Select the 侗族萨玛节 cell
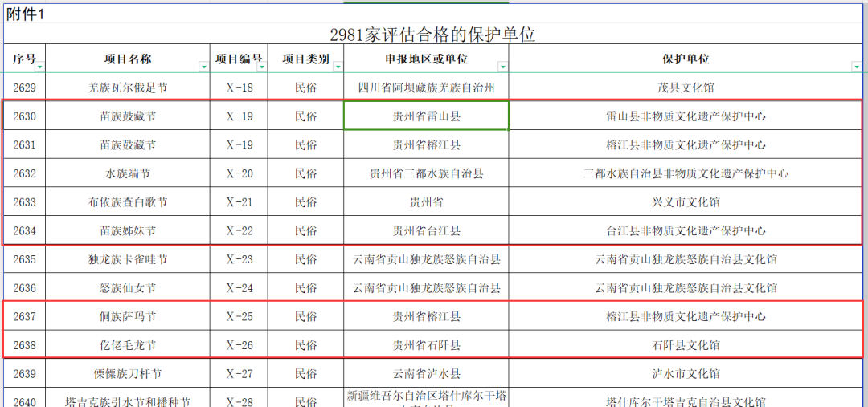Screen dimensions: 868x407 coord(128,317)
